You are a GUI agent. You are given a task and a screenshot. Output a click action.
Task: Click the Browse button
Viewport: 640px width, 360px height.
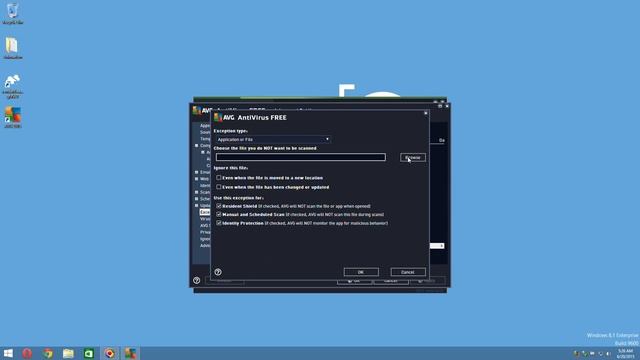pos(413,158)
